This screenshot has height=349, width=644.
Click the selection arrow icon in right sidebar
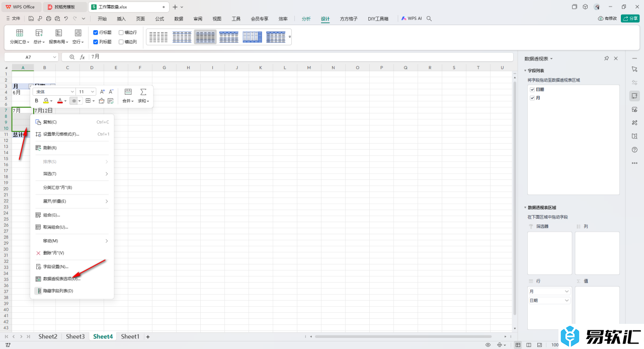click(x=634, y=69)
